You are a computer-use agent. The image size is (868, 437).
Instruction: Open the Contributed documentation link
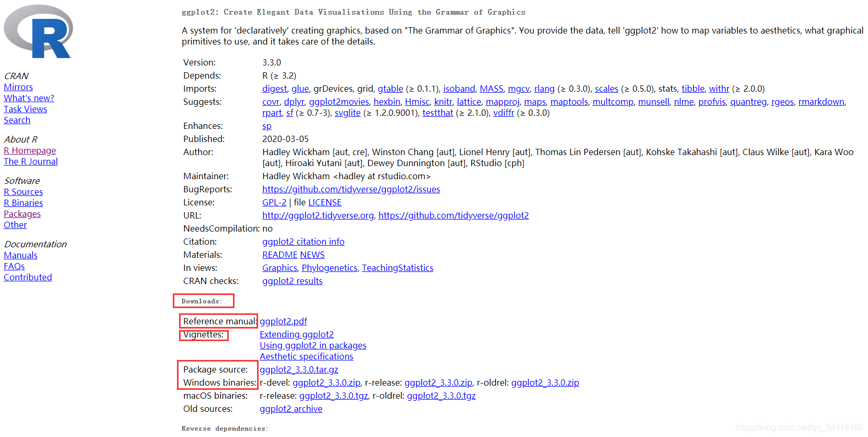tap(28, 277)
